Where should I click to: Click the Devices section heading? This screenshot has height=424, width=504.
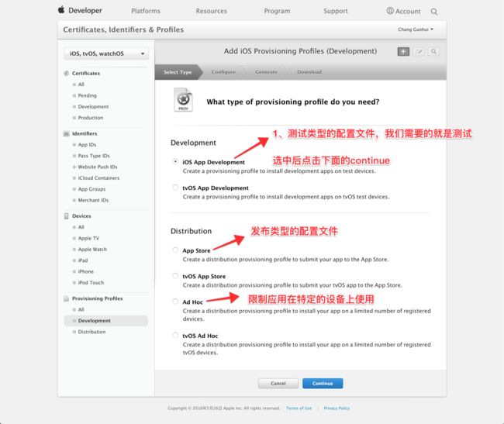(x=81, y=216)
